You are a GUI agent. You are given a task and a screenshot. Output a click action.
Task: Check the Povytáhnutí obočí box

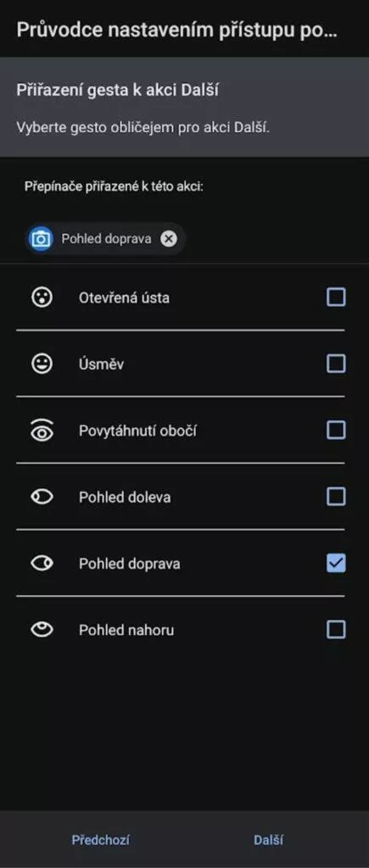point(336,430)
